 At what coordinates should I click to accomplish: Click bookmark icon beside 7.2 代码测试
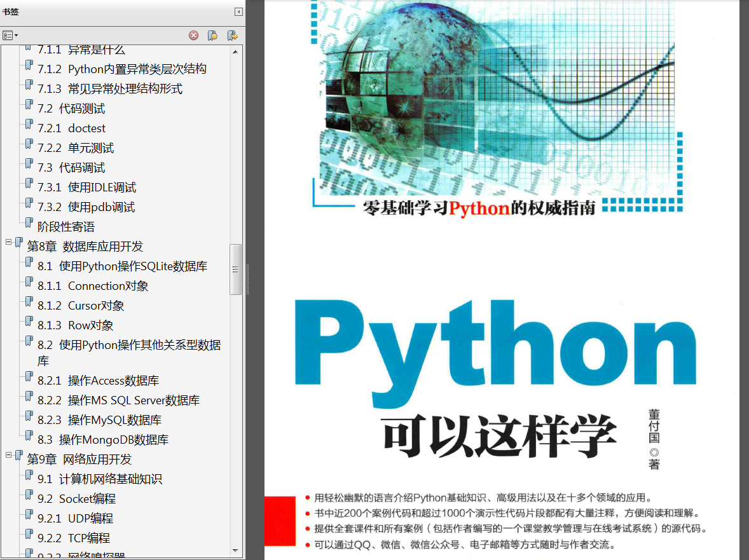click(29, 104)
